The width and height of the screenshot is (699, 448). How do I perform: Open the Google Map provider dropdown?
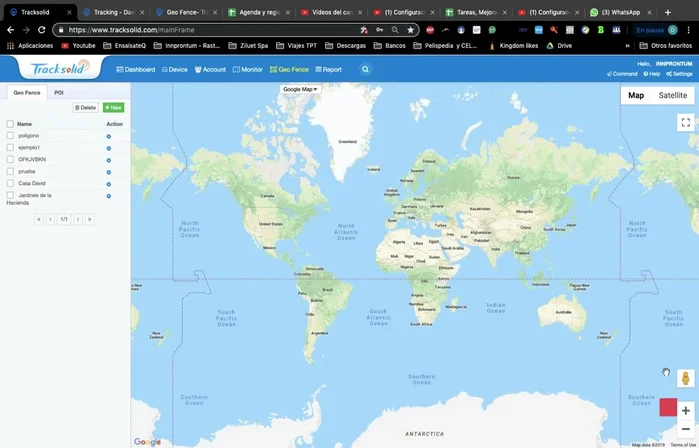[x=300, y=89]
